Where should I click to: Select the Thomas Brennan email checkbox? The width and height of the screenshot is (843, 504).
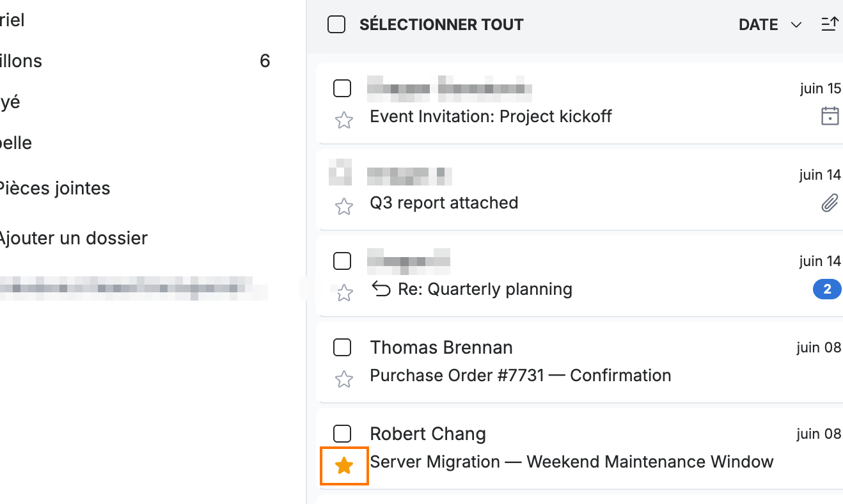point(342,347)
